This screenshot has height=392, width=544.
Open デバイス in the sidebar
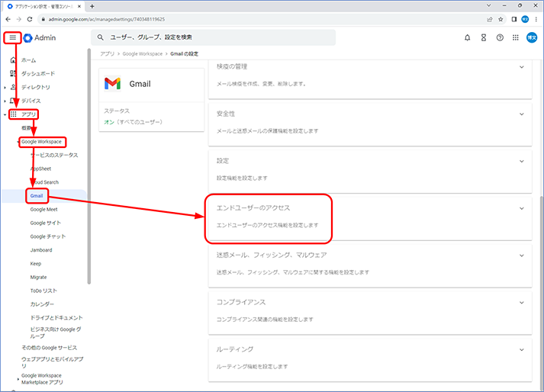[31, 101]
